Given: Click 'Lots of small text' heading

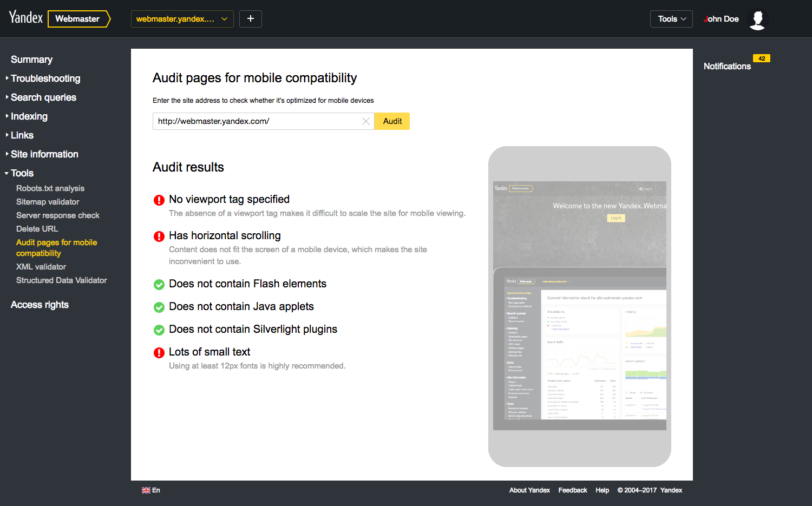Looking at the screenshot, I should coord(209,352).
